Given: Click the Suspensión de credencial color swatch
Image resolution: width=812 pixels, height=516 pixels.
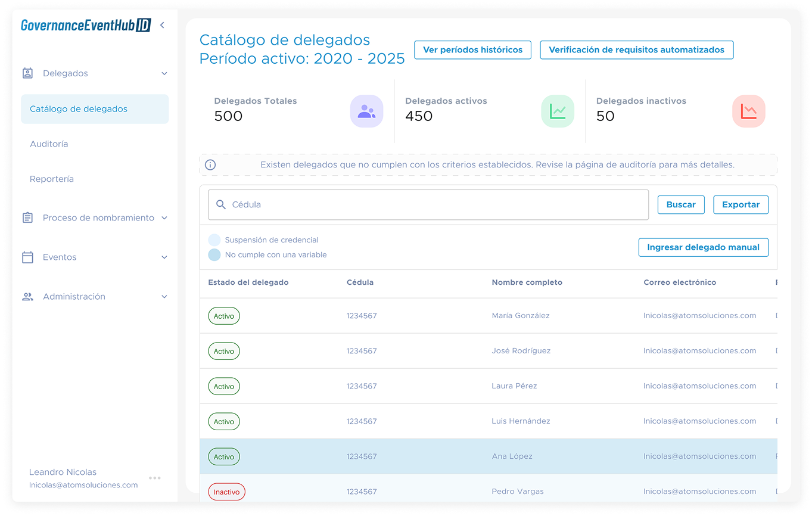Looking at the screenshot, I should tap(214, 240).
